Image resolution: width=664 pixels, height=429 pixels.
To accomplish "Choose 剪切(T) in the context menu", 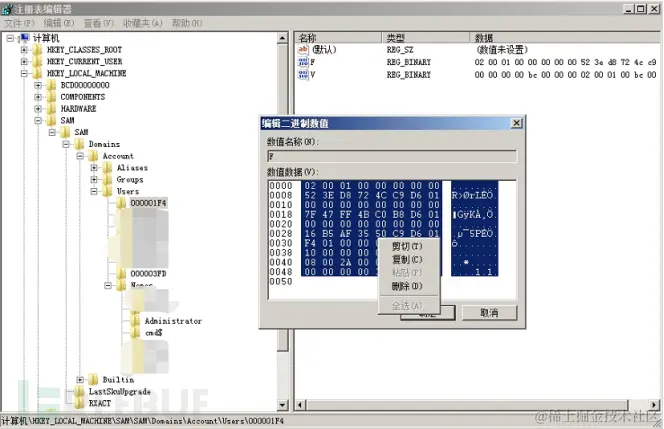I will pyautogui.click(x=407, y=246).
